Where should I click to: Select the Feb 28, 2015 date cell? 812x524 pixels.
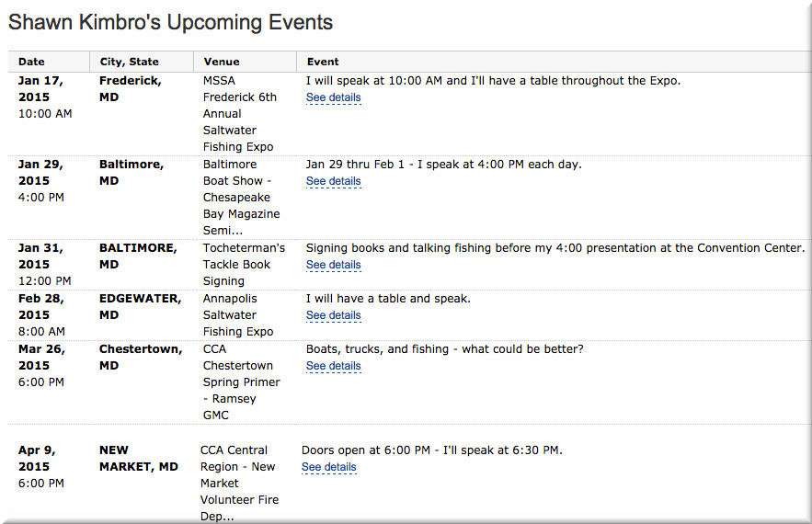pyautogui.click(x=41, y=314)
